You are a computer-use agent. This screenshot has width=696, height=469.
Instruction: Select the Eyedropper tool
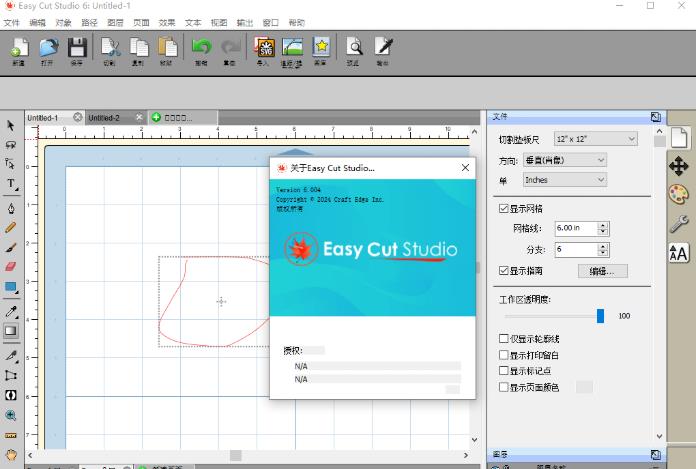click(11, 311)
